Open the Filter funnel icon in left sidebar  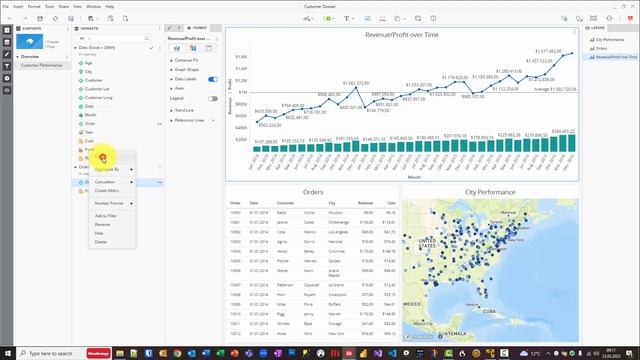click(x=7, y=66)
